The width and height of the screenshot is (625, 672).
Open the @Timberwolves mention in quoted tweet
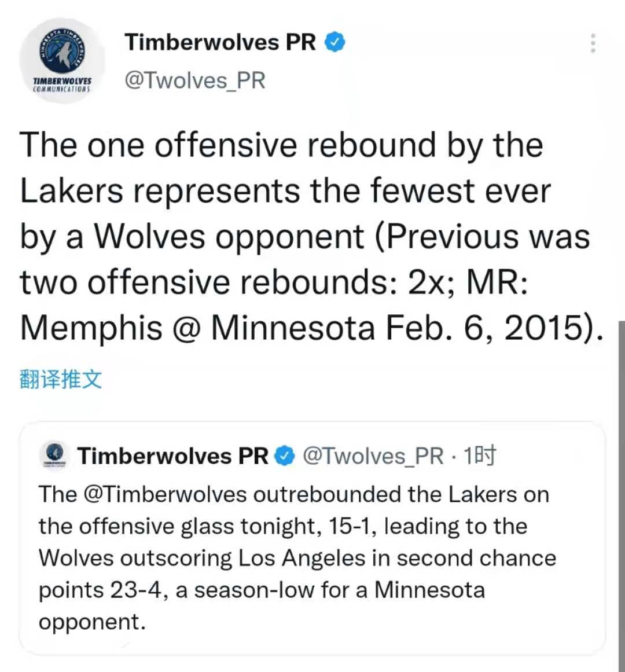[x=166, y=494]
